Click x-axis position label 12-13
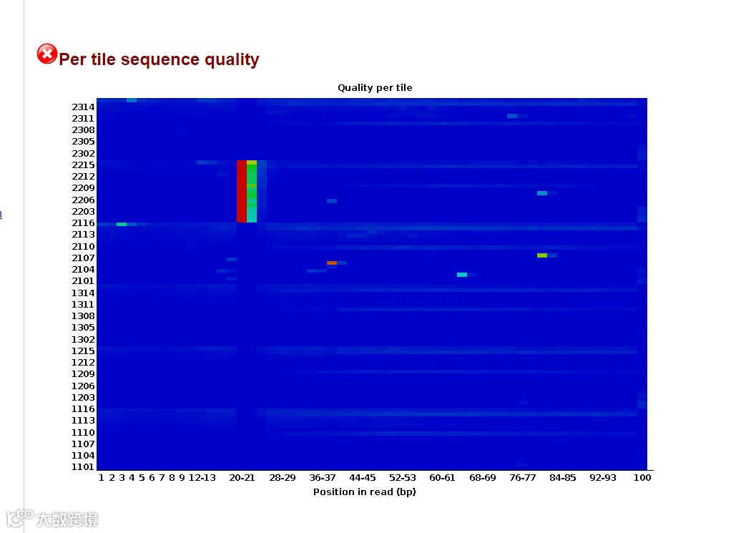This screenshot has width=756, height=533. point(202,478)
